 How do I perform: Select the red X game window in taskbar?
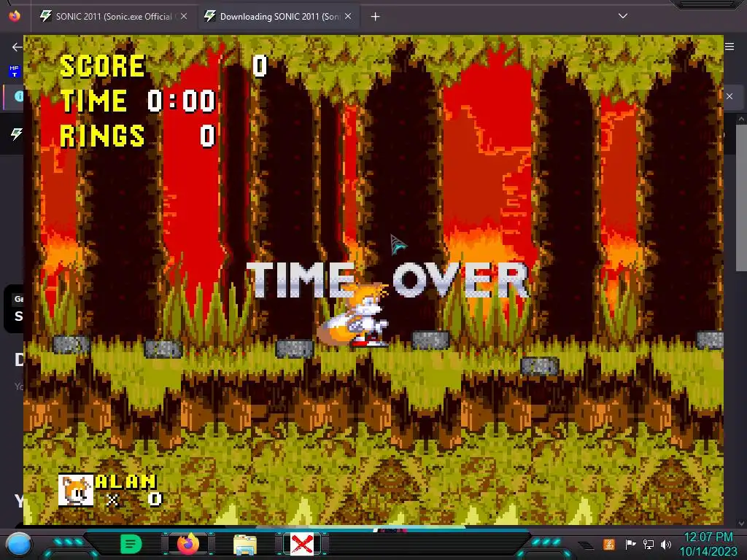tap(302, 544)
